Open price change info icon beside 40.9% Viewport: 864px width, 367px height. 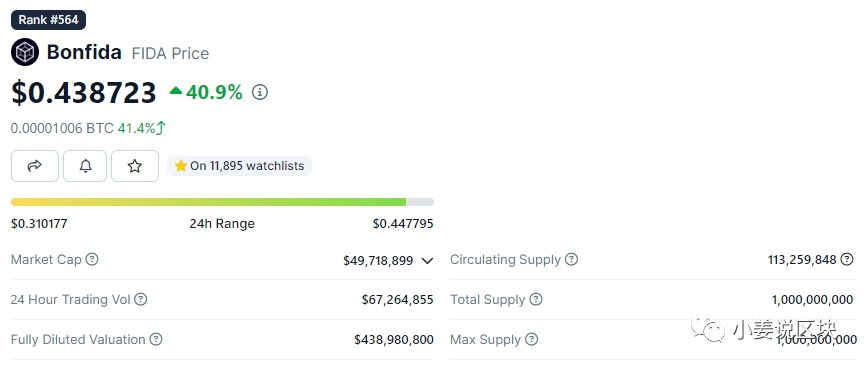pos(260,92)
